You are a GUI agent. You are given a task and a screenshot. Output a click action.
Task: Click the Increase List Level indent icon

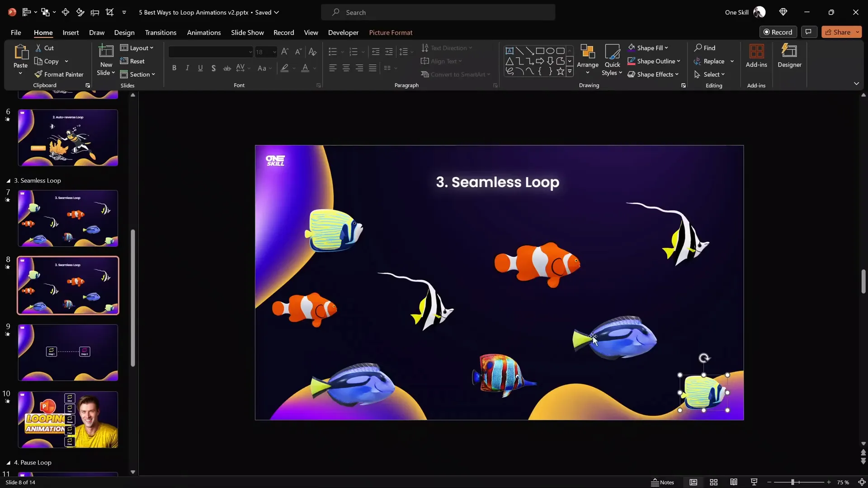point(389,52)
